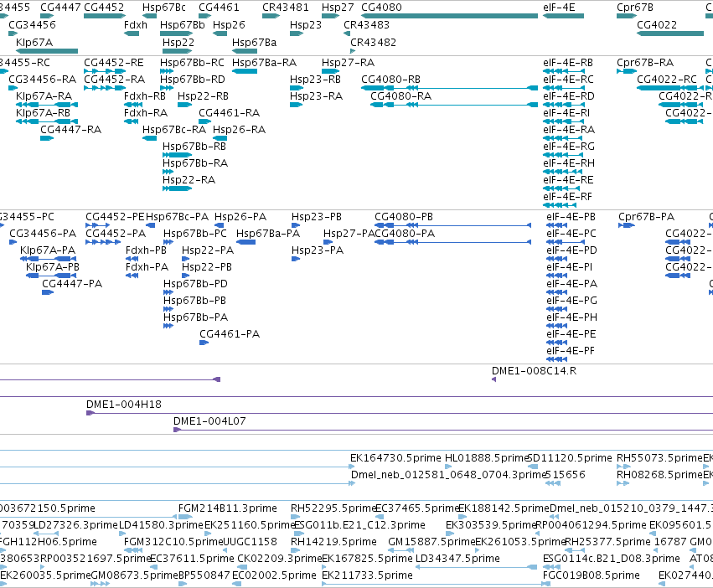Screen dimensions: 713x588
Task: Click transcript label Hsp23-RB
Action: point(315,79)
